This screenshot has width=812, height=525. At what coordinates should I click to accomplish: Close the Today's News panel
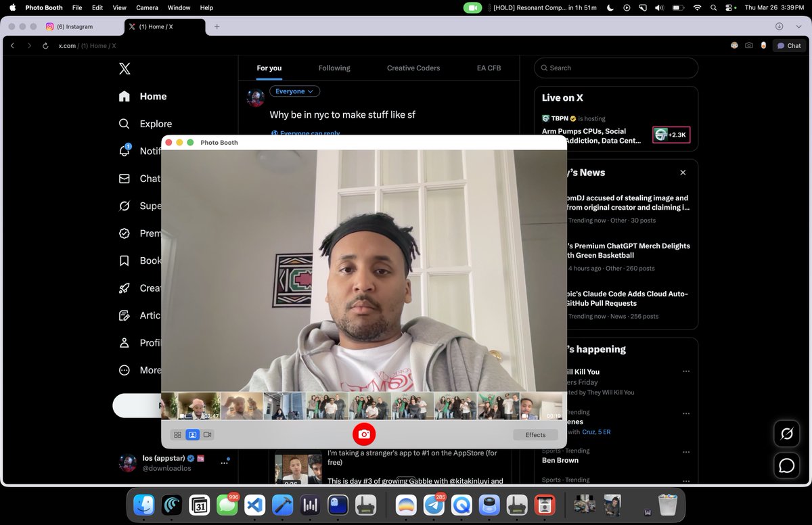[683, 173]
